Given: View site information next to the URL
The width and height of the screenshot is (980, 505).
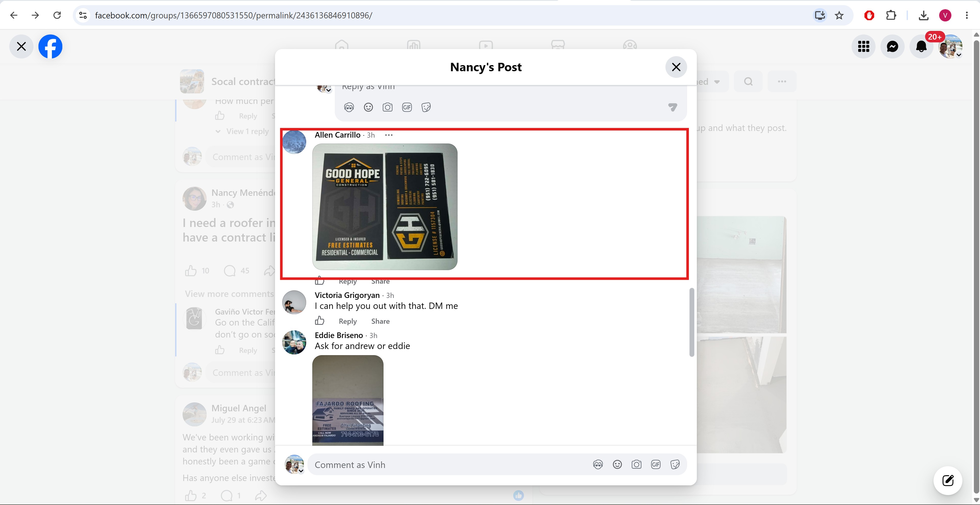Looking at the screenshot, I should (x=83, y=15).
